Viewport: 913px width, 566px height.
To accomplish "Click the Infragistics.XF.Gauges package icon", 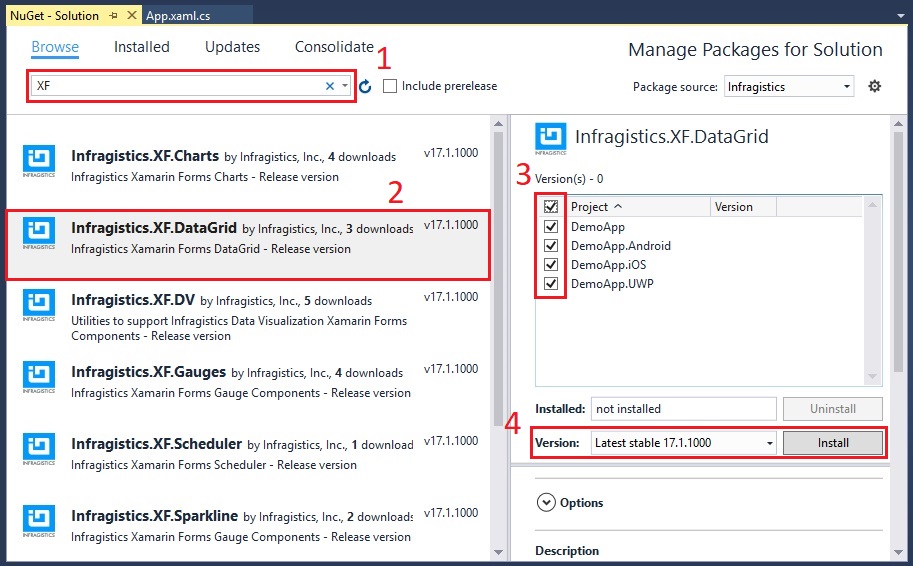I will coord(39,377).
